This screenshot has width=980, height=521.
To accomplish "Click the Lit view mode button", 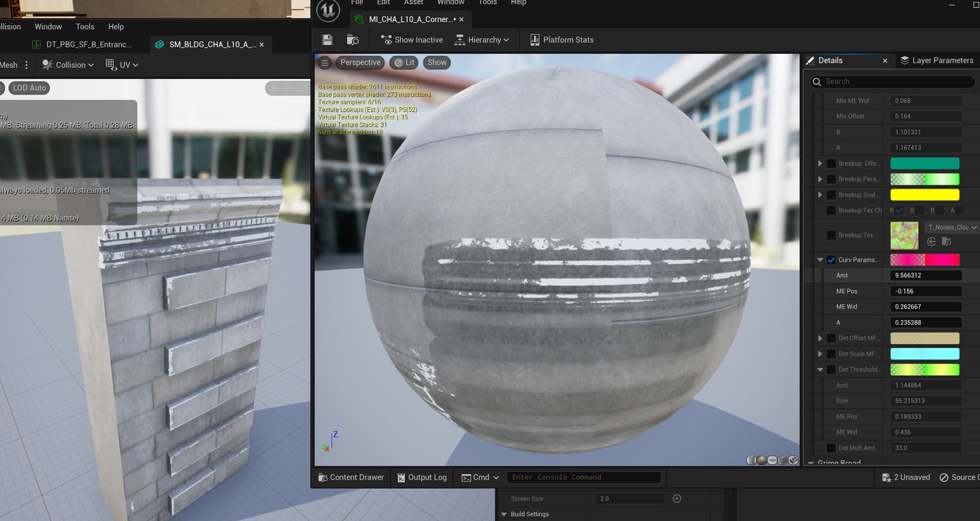I will [x=404, y=63].
